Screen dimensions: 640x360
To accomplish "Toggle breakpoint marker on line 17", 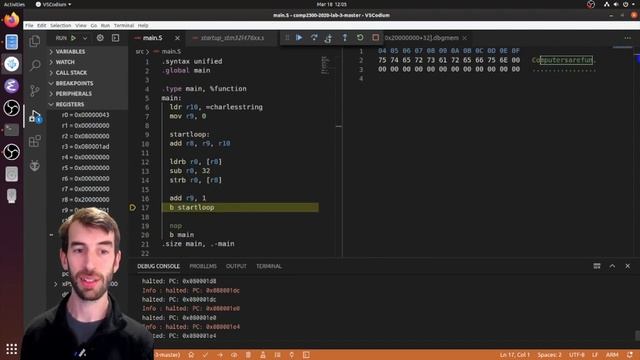I will point(133,207).
